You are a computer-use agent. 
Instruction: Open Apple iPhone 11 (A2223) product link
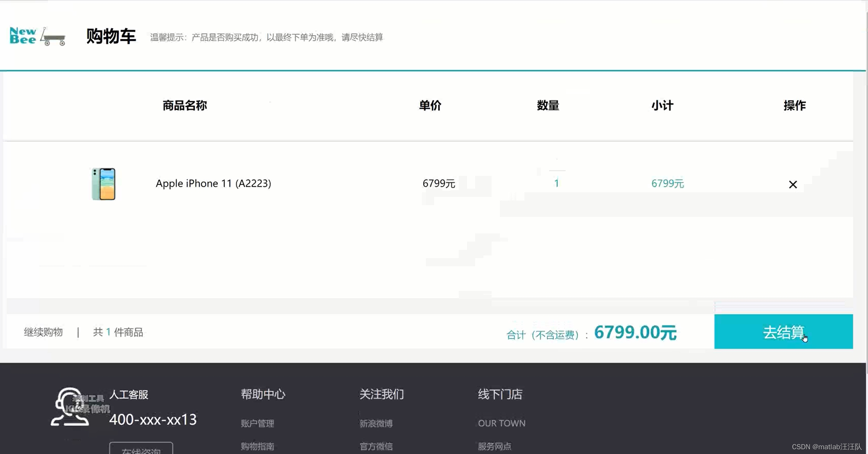click(213, 183)
